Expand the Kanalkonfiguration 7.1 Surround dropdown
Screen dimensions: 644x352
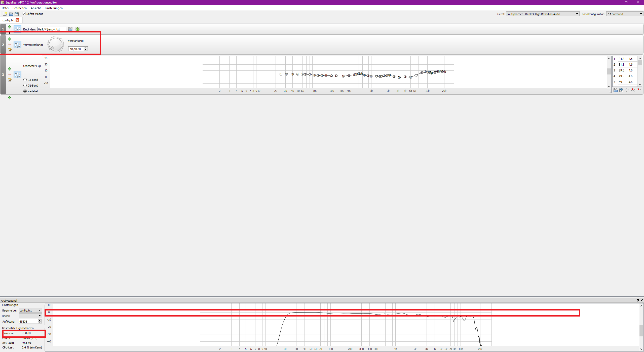[x=624, y=14]
